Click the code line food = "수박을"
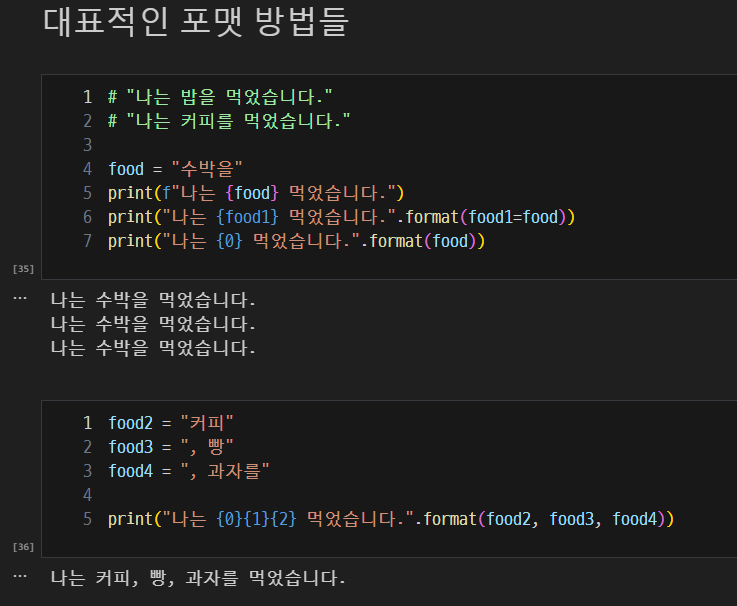The width and height of the screenshot is (737, 606). click(175, 169)
